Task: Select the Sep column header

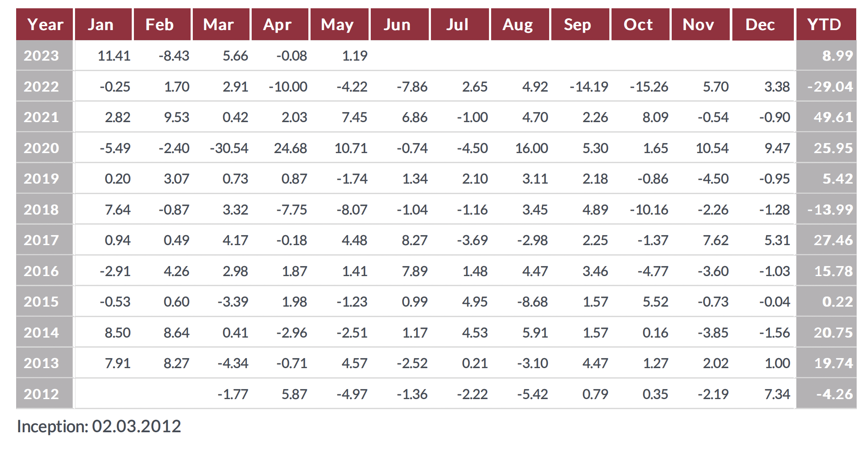Action: (x=578, y=24)
